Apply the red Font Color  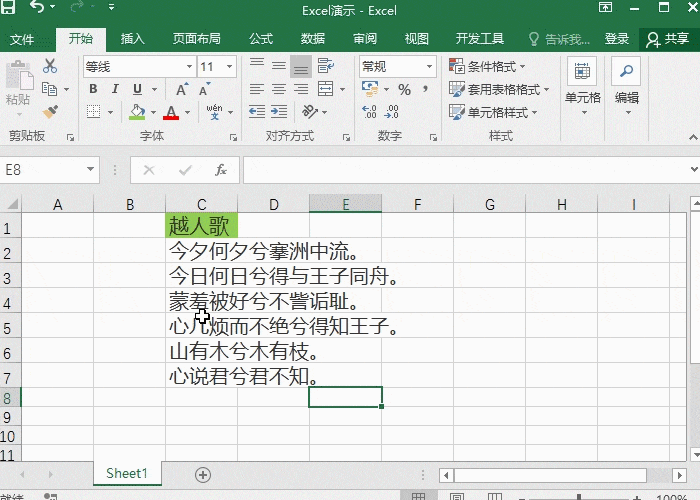pyautogui.click(x=171, y=112)
